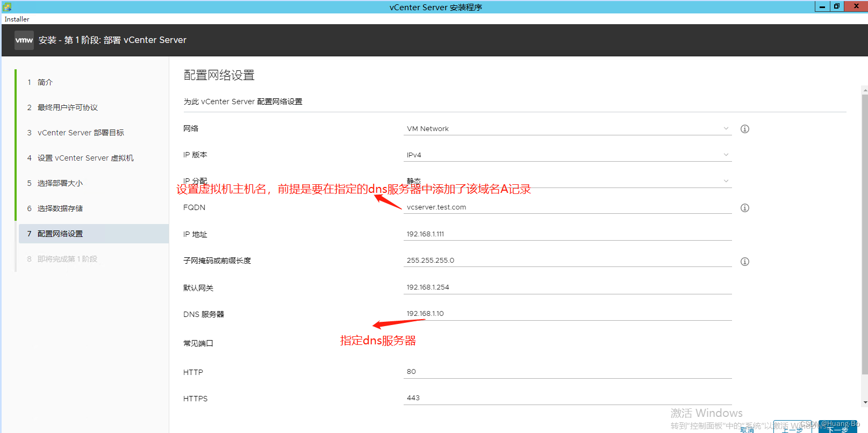Expand the IP 分配 dropdown
Viewport: 868px width, 433px height.
point(568,181)
